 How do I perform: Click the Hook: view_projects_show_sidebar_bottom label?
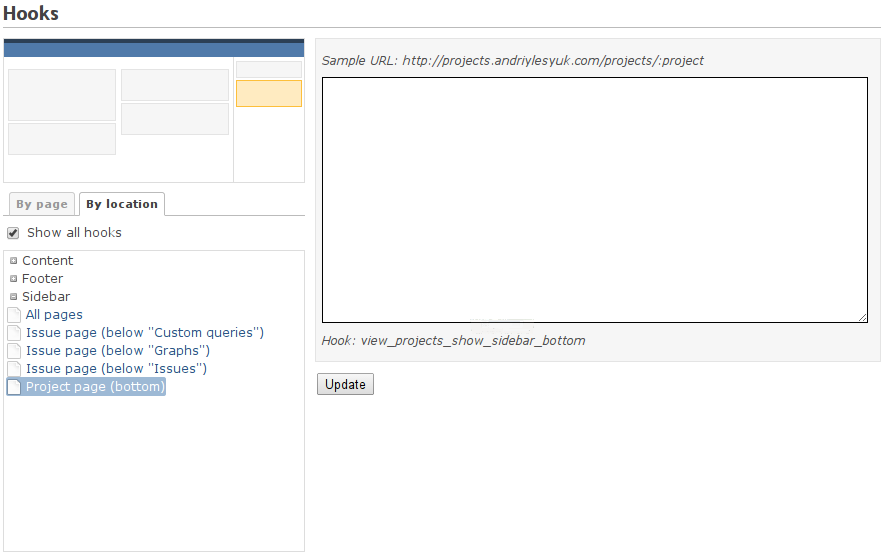tap(453, 340)
